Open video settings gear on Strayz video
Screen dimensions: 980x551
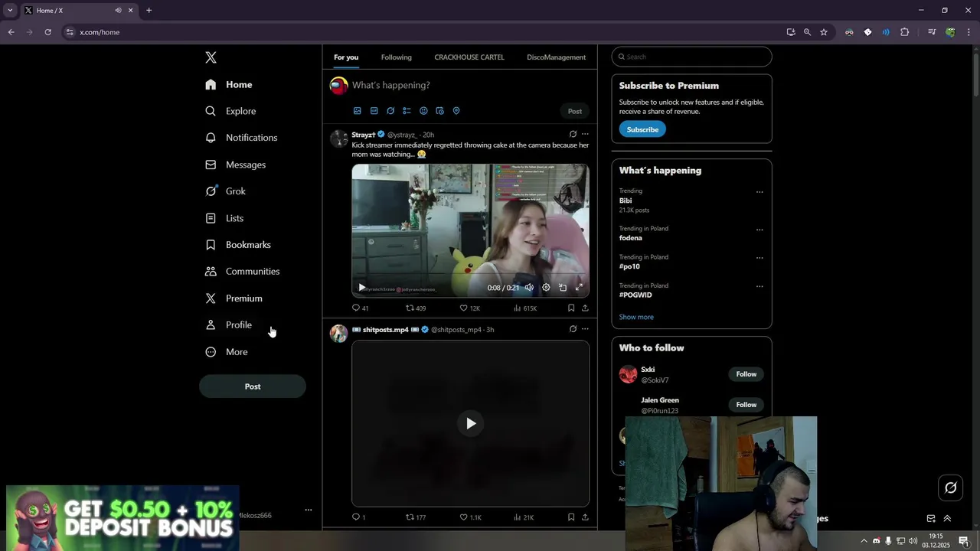click(x=546, y=288)
